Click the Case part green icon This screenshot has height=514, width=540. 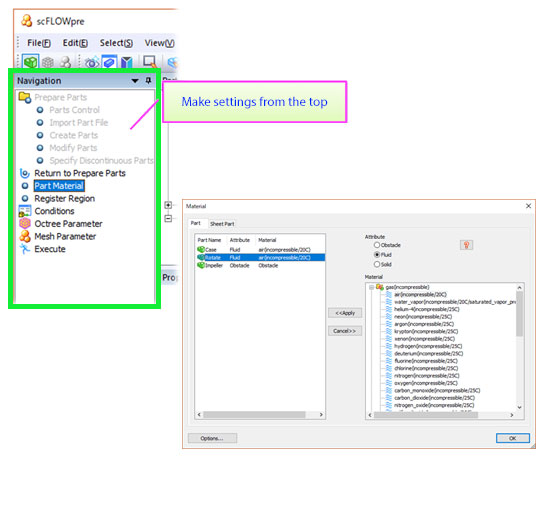coord(201,249)
